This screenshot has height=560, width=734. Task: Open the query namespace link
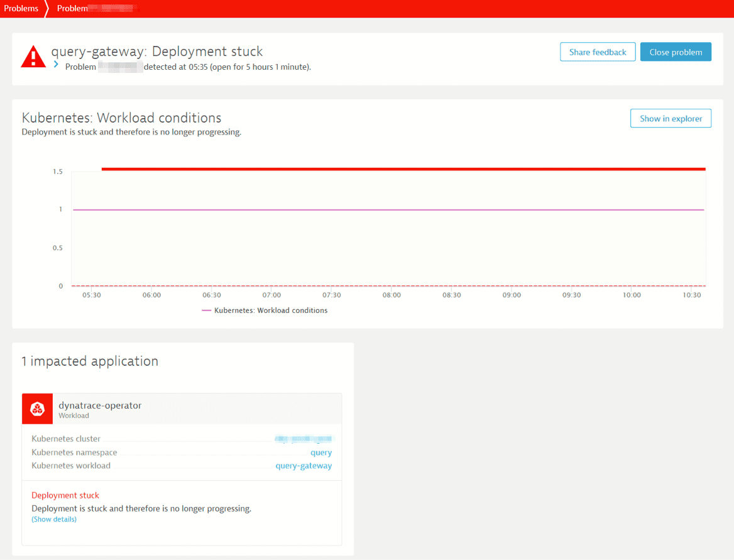(321, 453)
